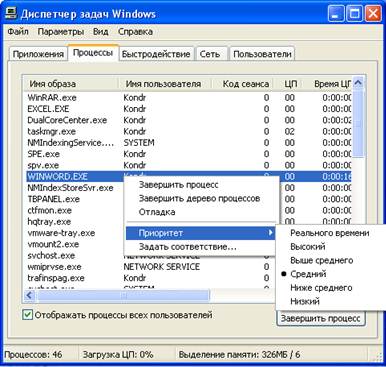Select the spv.exe process

coord(189,165)
